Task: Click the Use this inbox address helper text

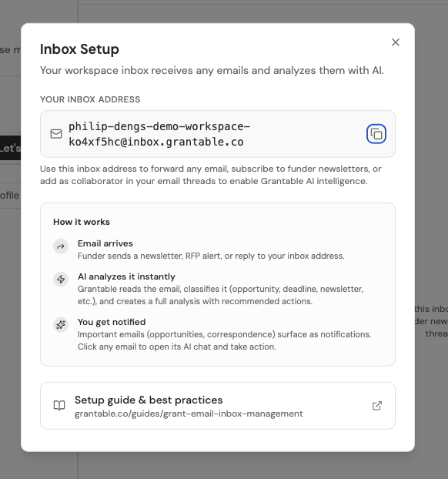Action: (x=211, y=175)
